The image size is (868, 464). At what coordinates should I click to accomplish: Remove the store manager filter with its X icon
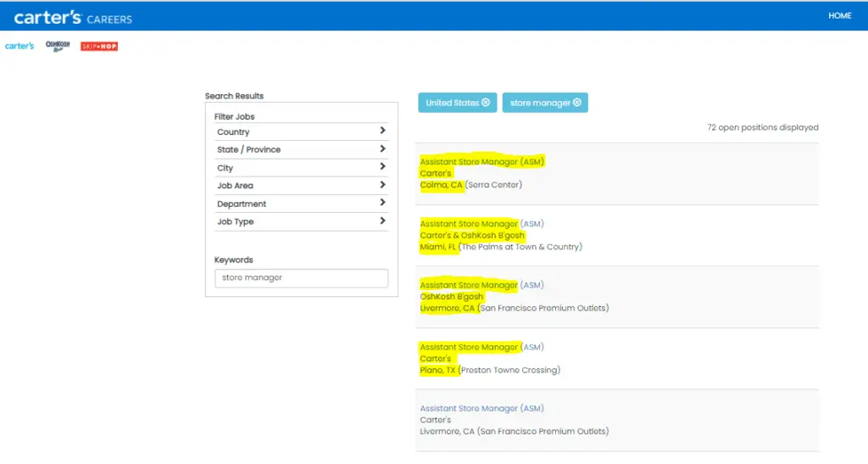click(x=576, y=103)
